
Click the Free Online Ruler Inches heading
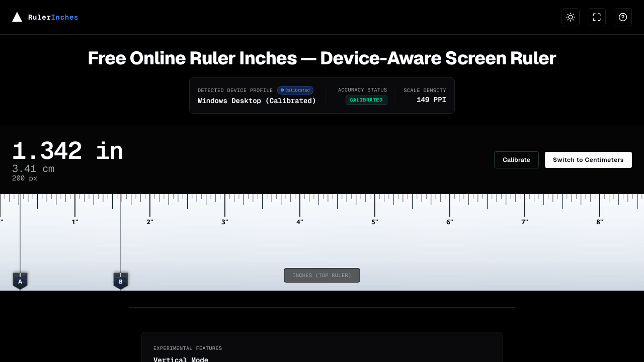(322, 58)
